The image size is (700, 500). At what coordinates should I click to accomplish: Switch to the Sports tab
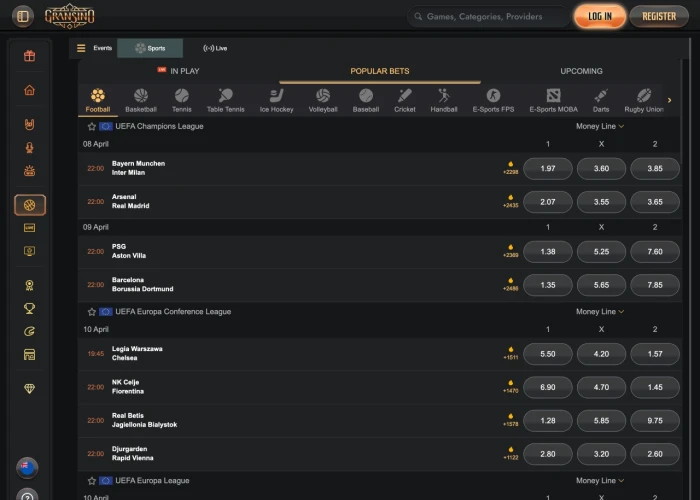pos(150,48)
